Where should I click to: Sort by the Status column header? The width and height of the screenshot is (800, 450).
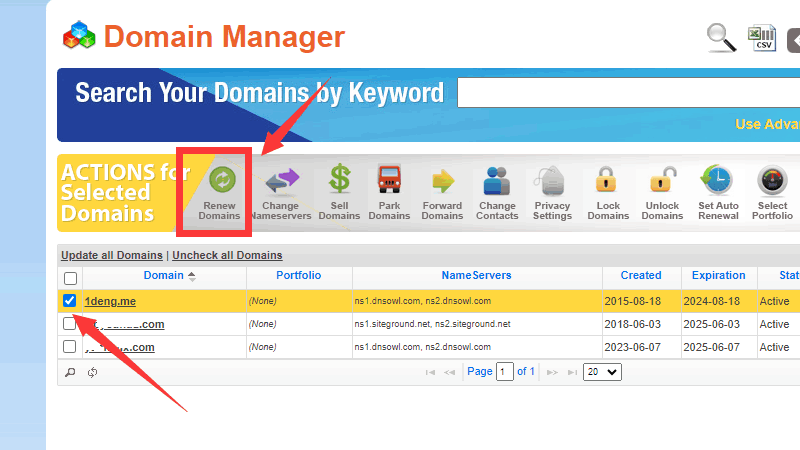(789, 276)
